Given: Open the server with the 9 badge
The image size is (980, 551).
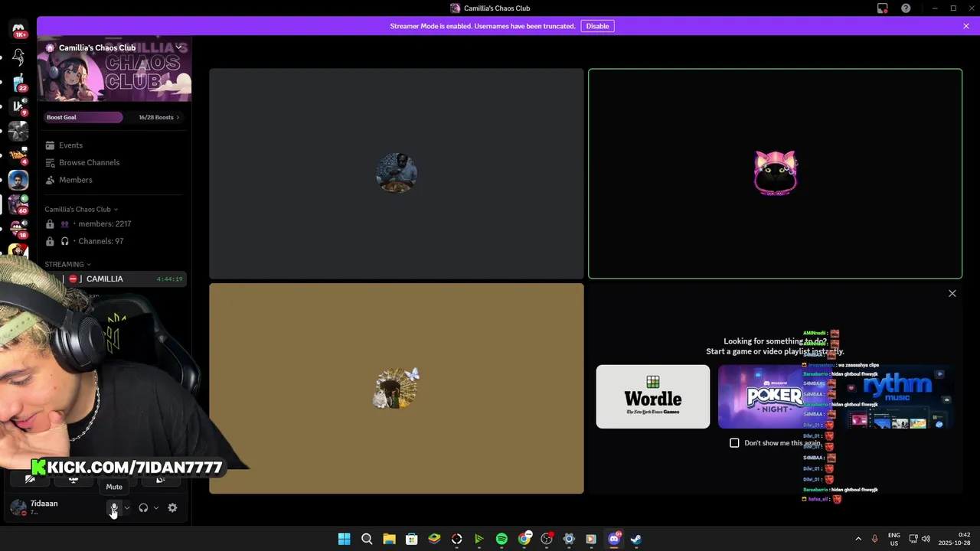Looking at the screenshot, I should click(18, 106).
